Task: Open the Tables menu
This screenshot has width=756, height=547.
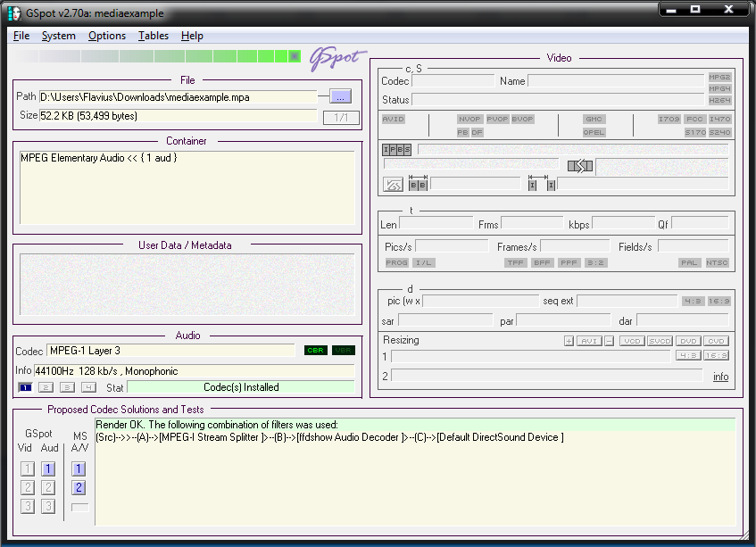Action: [154, 36]
